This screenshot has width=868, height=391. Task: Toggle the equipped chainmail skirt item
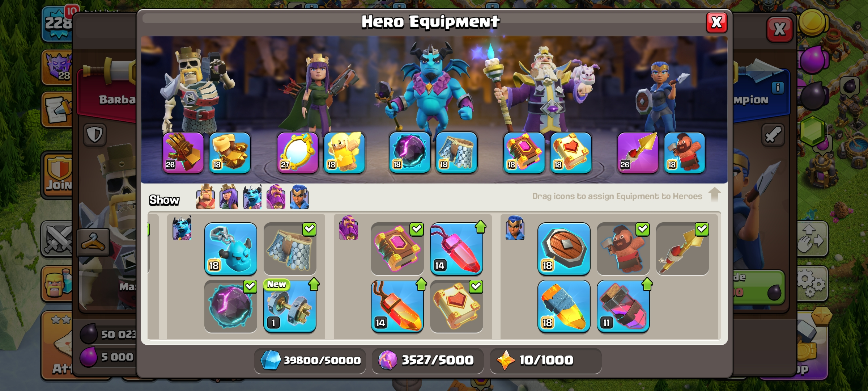point(290,249)
